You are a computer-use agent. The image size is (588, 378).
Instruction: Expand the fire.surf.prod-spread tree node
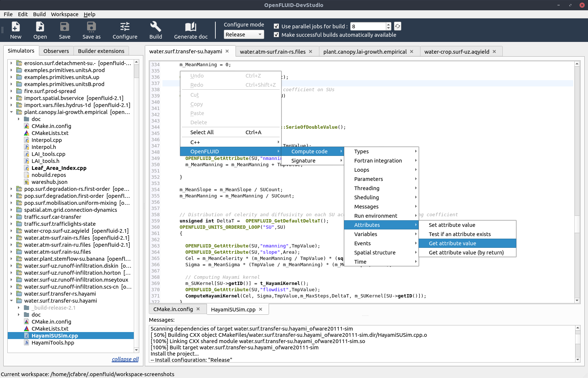pyautogui.click(x=11, y=91)
